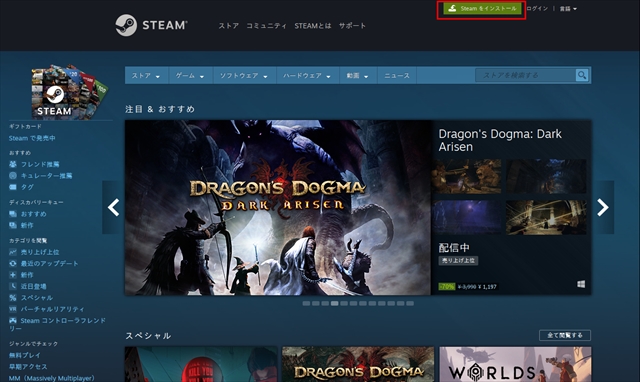The width and height of the screenshot is (640, 382).
Task: Go to previous featured game with left arrow
Action: 113,207
